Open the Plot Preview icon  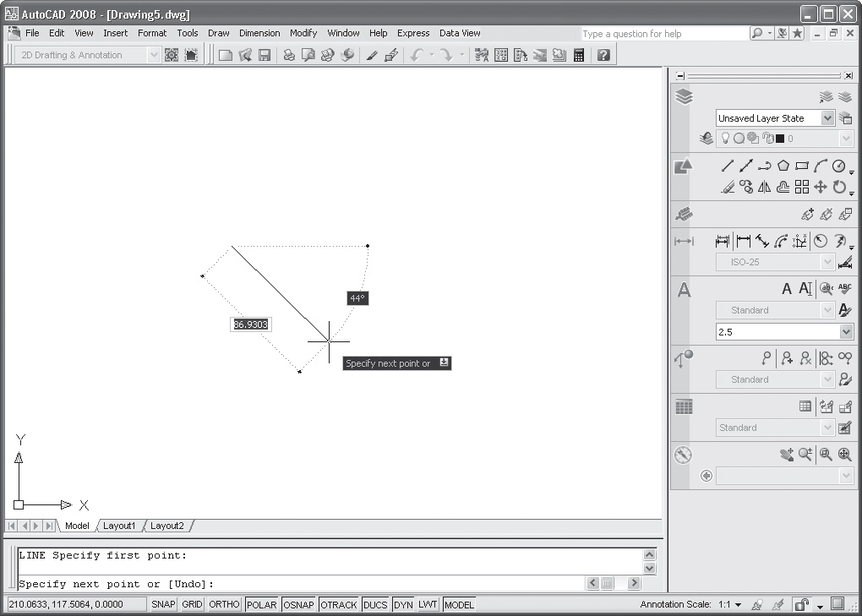308,55
